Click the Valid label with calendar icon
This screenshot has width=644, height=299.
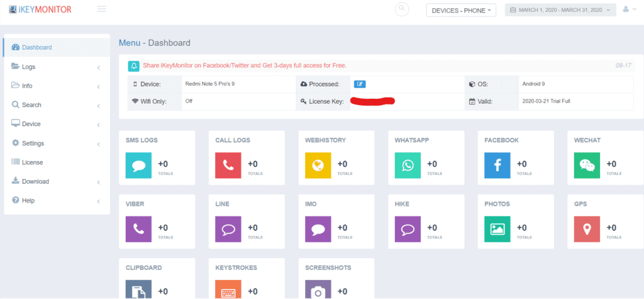pyautogui.click(x=480, y=101)
